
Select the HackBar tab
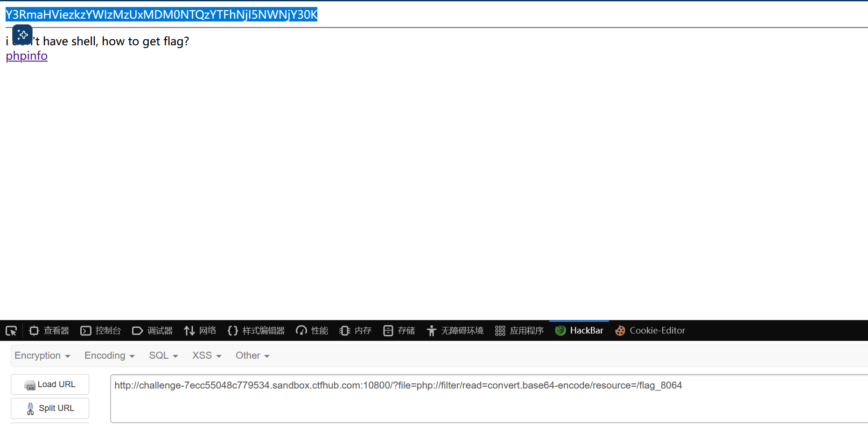pyautogui.click(x=579, y=331)
